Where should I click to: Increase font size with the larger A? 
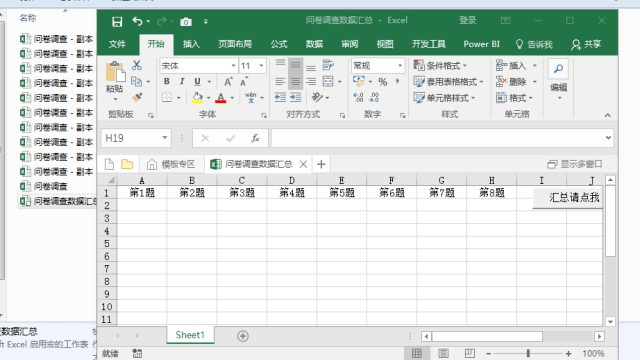pos(228,81)
